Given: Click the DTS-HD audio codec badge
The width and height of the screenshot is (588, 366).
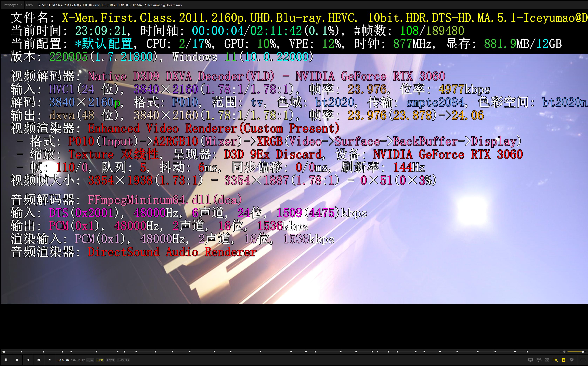Looking at the screenshot, I should 124,360.
